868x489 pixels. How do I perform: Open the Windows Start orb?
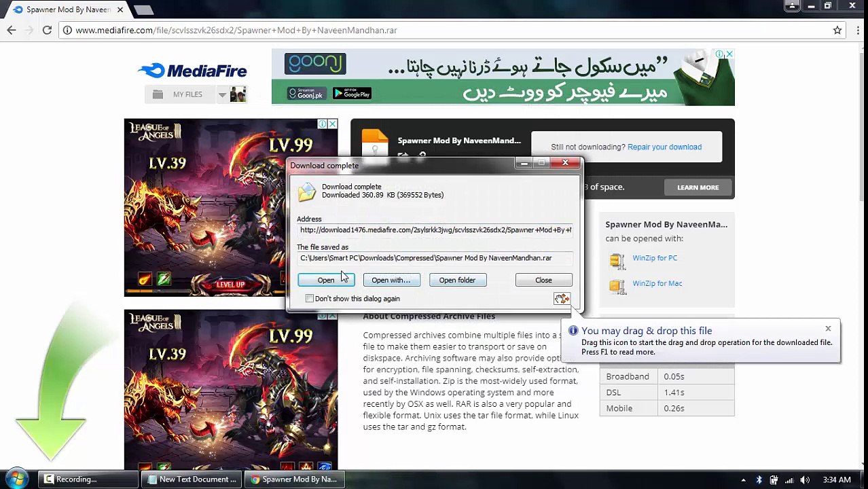tap(16, 479)
